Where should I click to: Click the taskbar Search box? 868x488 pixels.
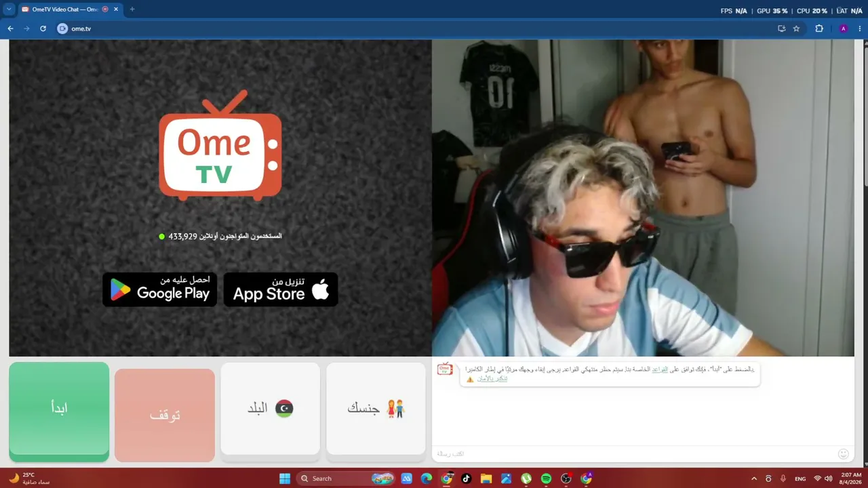tap(347, 479)
